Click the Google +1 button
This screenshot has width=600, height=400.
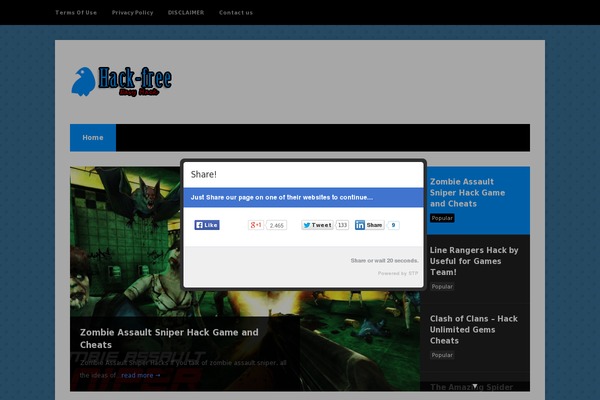point(256,225)
